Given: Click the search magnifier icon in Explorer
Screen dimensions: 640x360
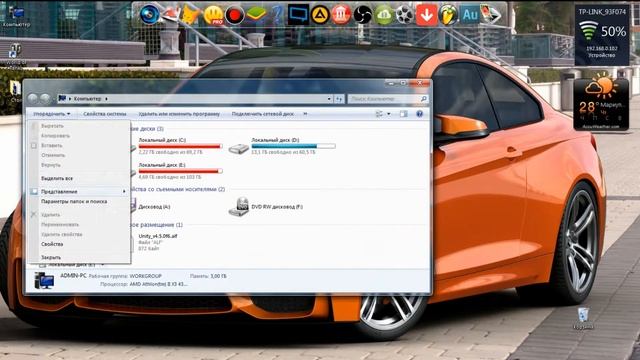Looking at the screenshot, I should (x=424, y=99).
